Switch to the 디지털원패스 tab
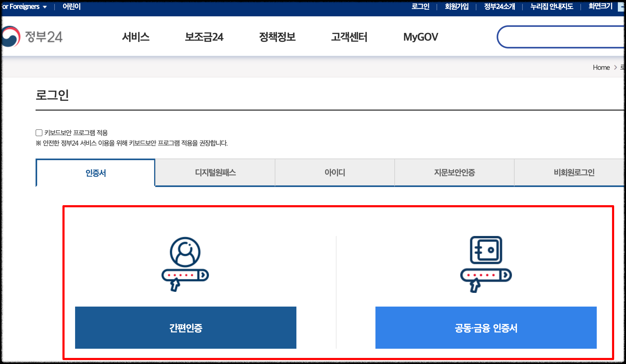The width and height of the screenshot is (626, 364). coord(215,173)
